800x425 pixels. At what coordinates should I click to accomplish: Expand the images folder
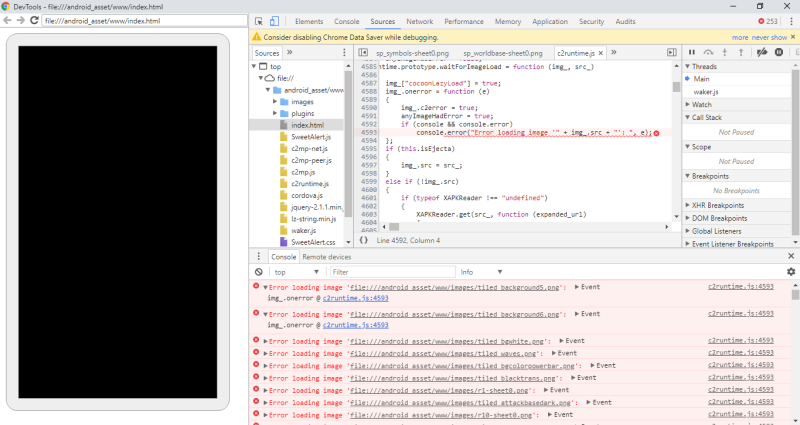275,102
